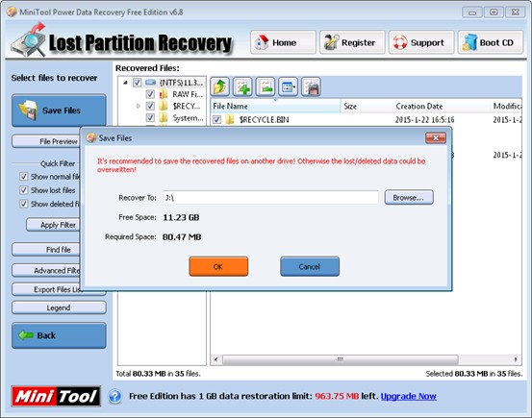Cancel the Save Files dialog
Screen dimensions: 532x418
coord(310,266)
